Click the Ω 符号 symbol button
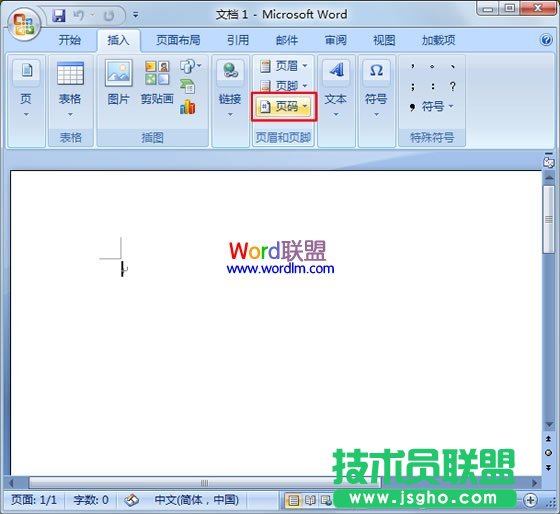560x514 pixels. (376, 89)
